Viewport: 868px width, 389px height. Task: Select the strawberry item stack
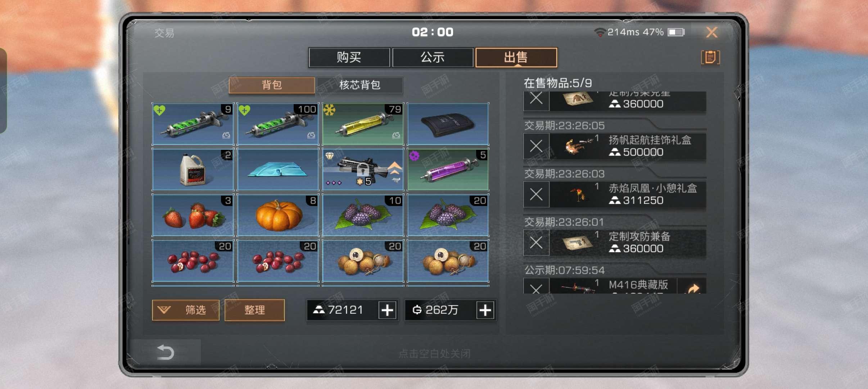(193, 215)
